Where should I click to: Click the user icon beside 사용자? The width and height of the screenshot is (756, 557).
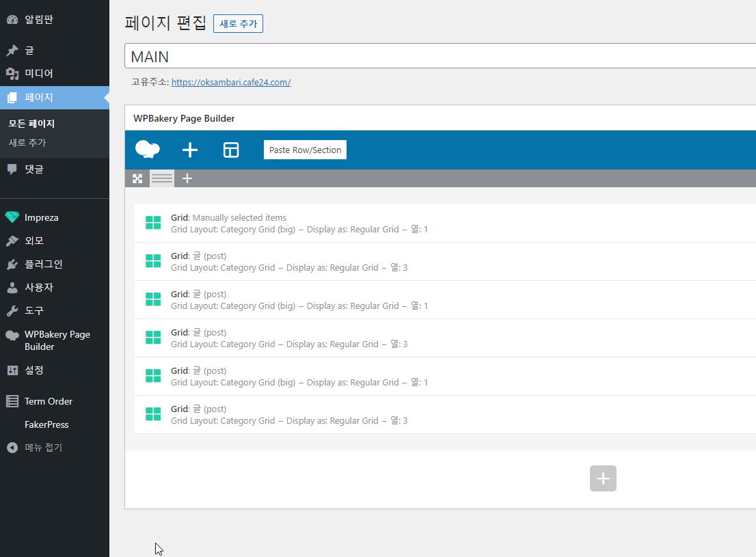point(12,288)
